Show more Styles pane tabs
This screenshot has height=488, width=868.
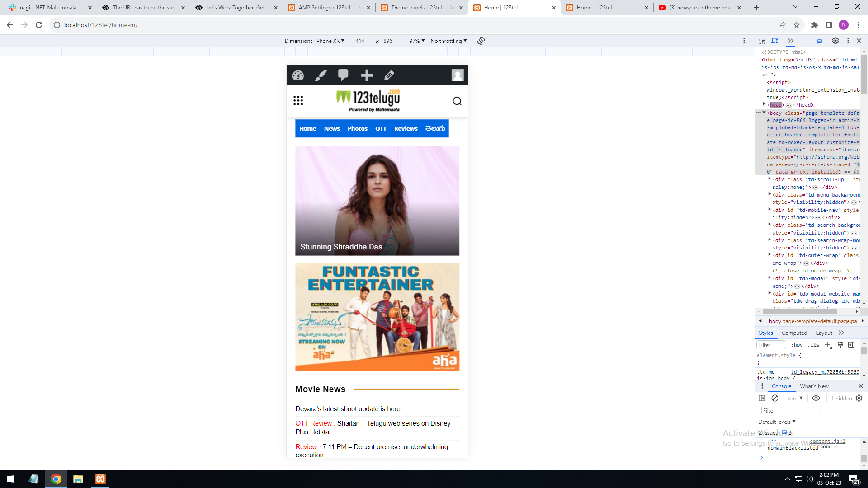[x=841, y=333]
